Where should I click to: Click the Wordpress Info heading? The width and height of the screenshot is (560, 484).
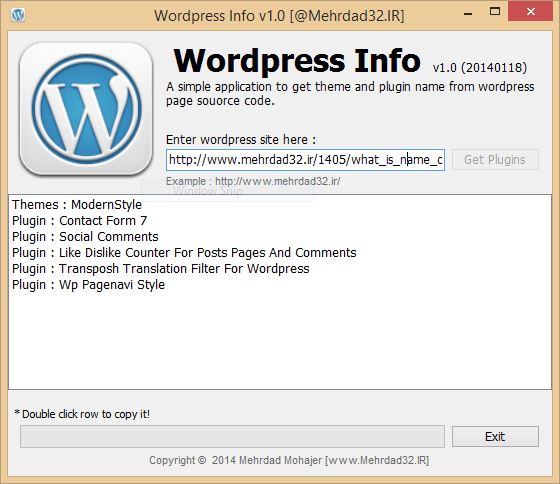tap(297, 61)
